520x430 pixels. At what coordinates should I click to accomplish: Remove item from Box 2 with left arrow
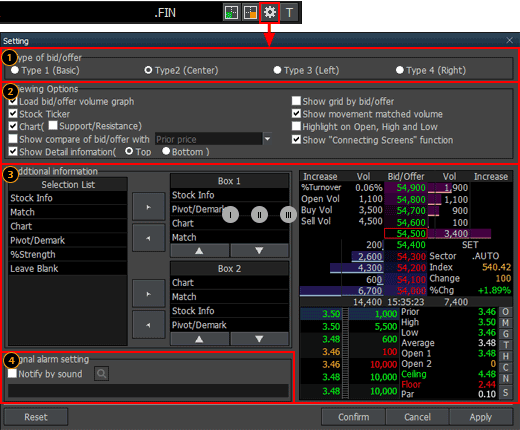149,325
